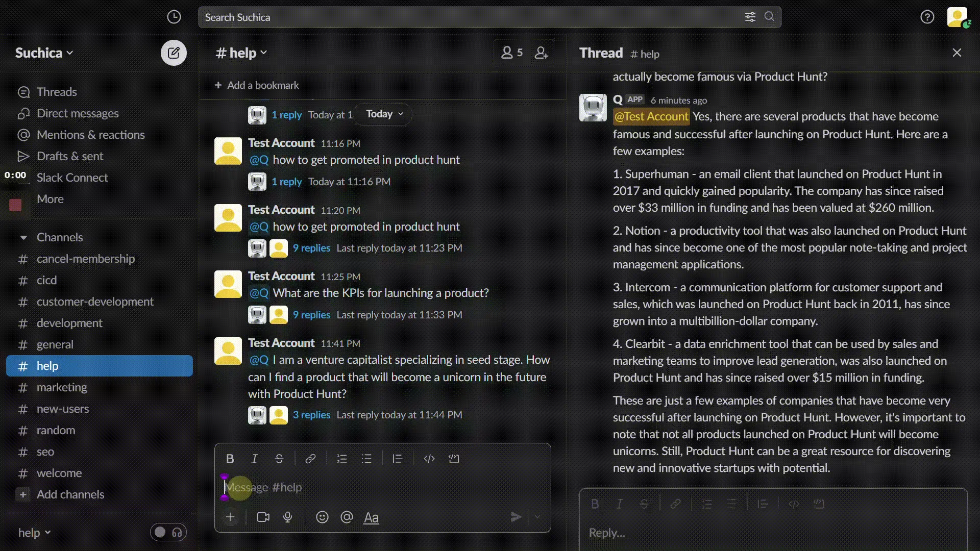Open search filters icon in search bar
Image resolution: width=980 pixels, height=551 pixels.
(750, 17)
